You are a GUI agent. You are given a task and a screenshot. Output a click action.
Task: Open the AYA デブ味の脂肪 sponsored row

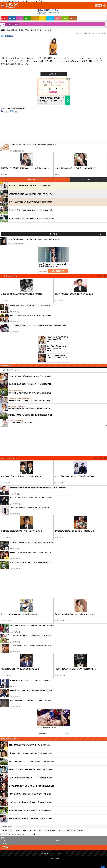click(x=54, y=241)
